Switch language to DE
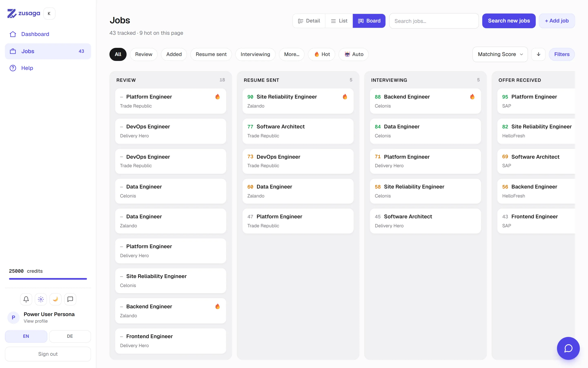 pyautogui.click(x=70, y=336)
